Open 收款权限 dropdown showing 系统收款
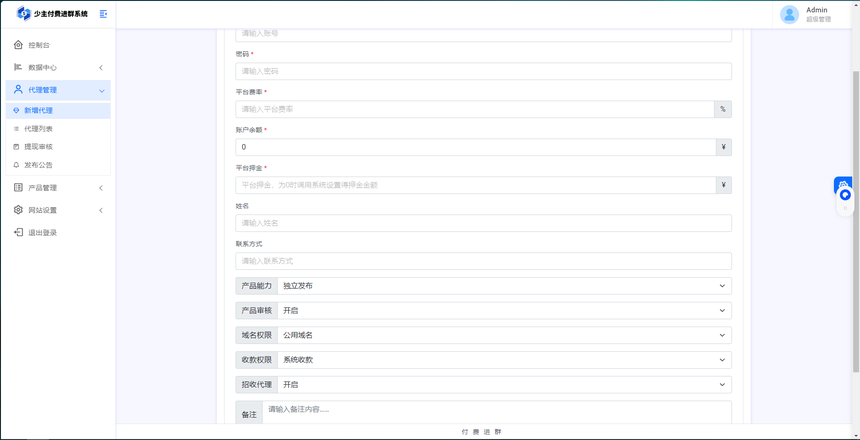 point(504,360)
